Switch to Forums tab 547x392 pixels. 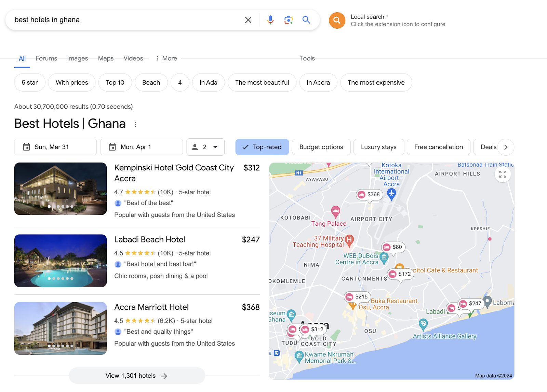point(46,58)
